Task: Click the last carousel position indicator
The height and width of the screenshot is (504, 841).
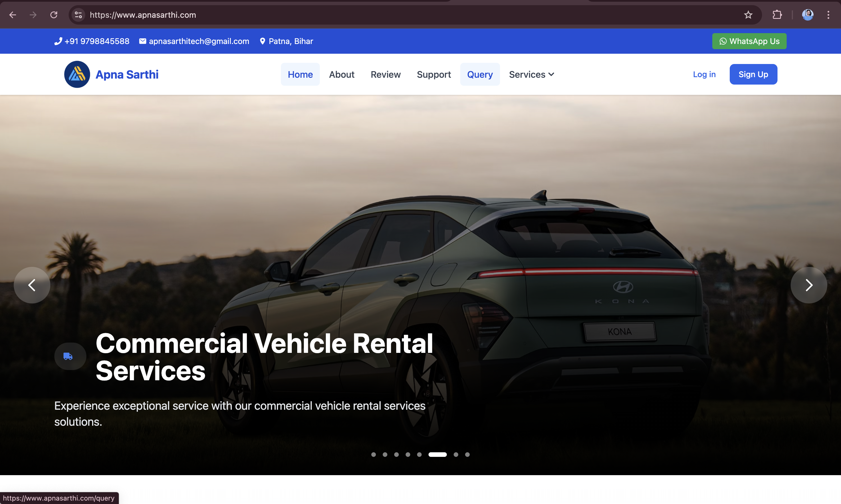Action: tap(467, 454)
